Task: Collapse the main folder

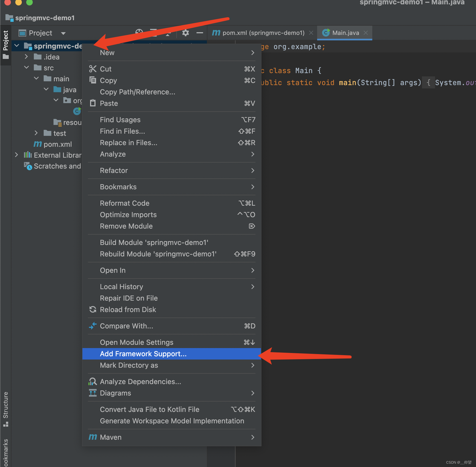Action: click(36, 78)
